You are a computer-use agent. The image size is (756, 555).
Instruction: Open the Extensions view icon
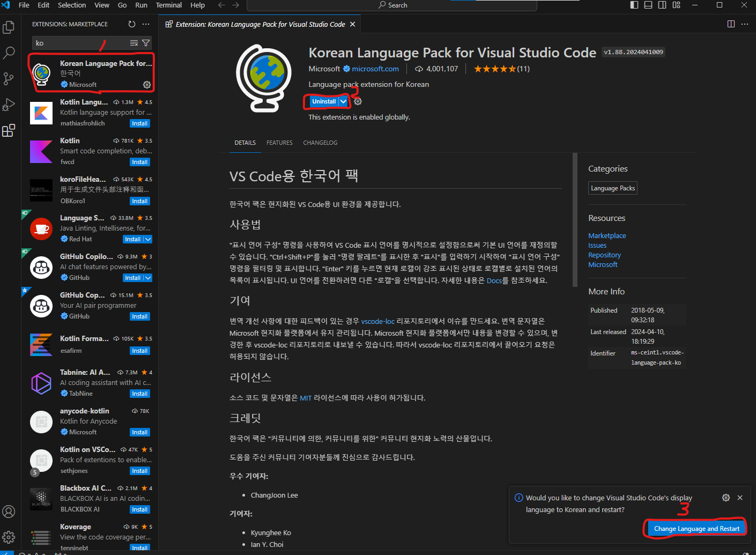coord(9,130)
